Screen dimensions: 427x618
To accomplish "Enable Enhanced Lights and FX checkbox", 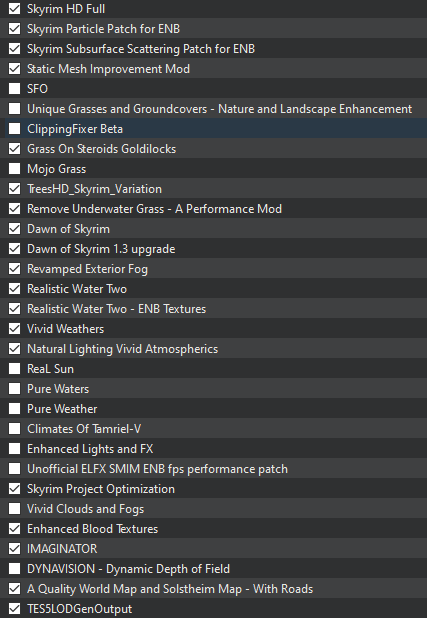I will 15,449.
